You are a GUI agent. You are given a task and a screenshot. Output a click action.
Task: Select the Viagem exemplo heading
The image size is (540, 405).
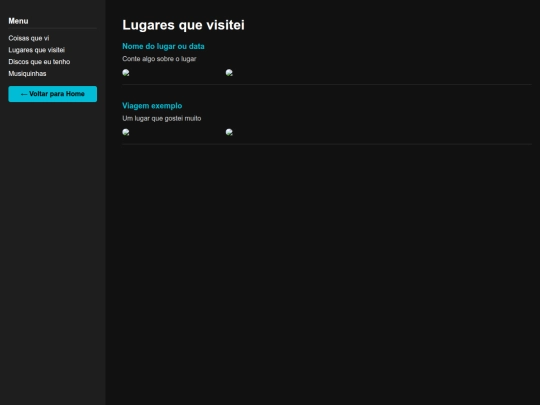[x=152, y=106]
